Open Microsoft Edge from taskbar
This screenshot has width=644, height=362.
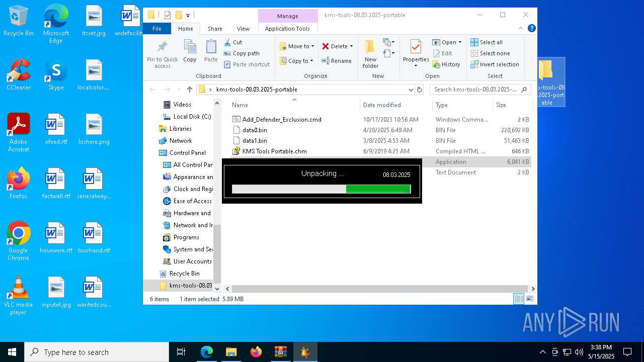coord(207,352)
